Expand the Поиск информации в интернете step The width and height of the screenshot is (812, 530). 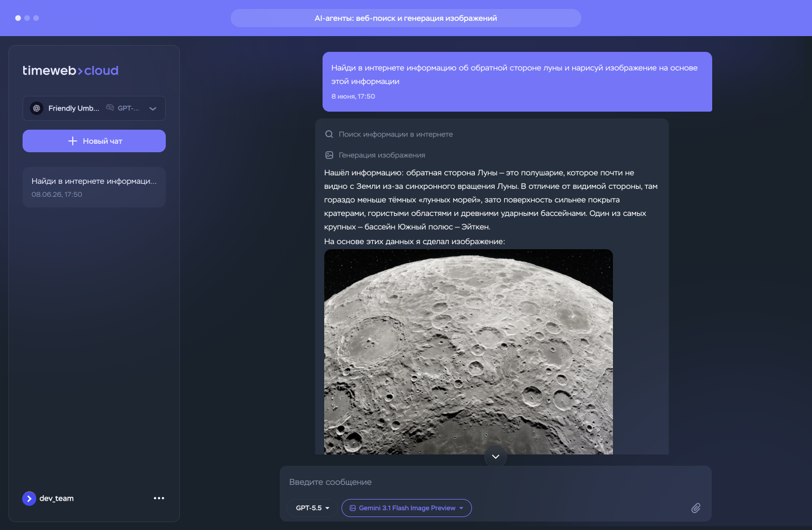(x=396, y=134)
